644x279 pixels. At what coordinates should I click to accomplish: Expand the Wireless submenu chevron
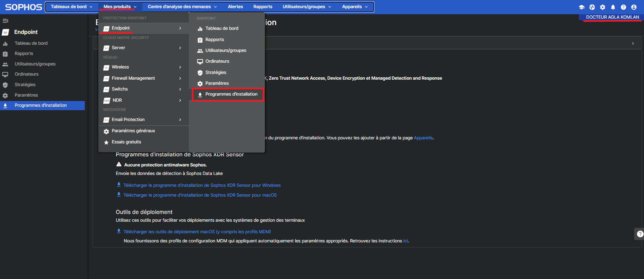(180, 67)
